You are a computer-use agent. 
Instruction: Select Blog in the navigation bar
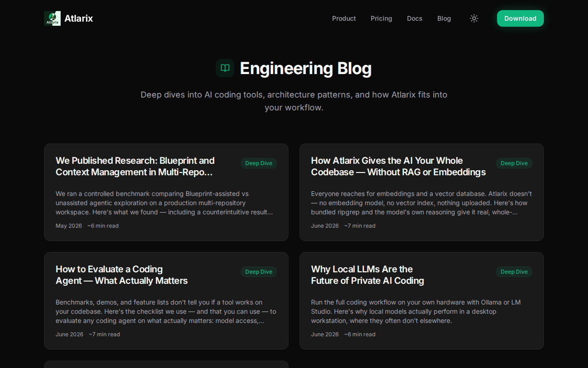pos(444,18)
